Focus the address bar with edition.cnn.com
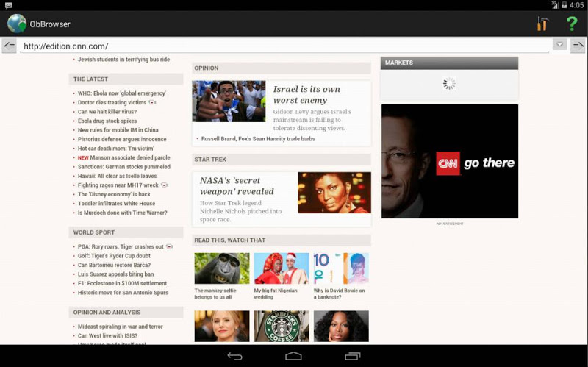 tap(284, 46)
